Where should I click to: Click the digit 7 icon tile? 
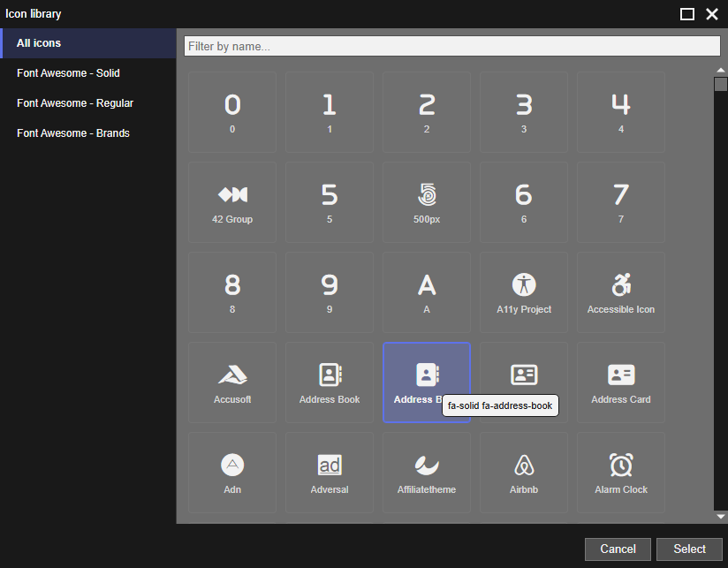[x=621, y=202]
